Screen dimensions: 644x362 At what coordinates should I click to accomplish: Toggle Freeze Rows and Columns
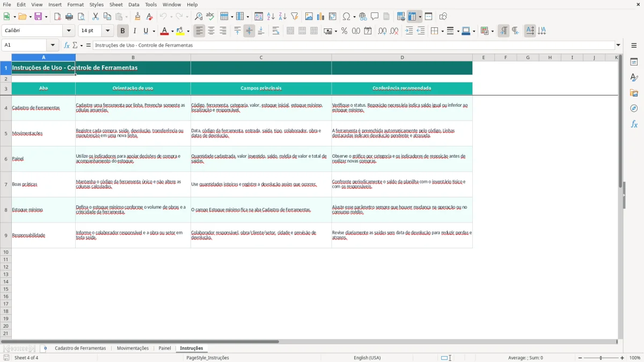[412, 17]
